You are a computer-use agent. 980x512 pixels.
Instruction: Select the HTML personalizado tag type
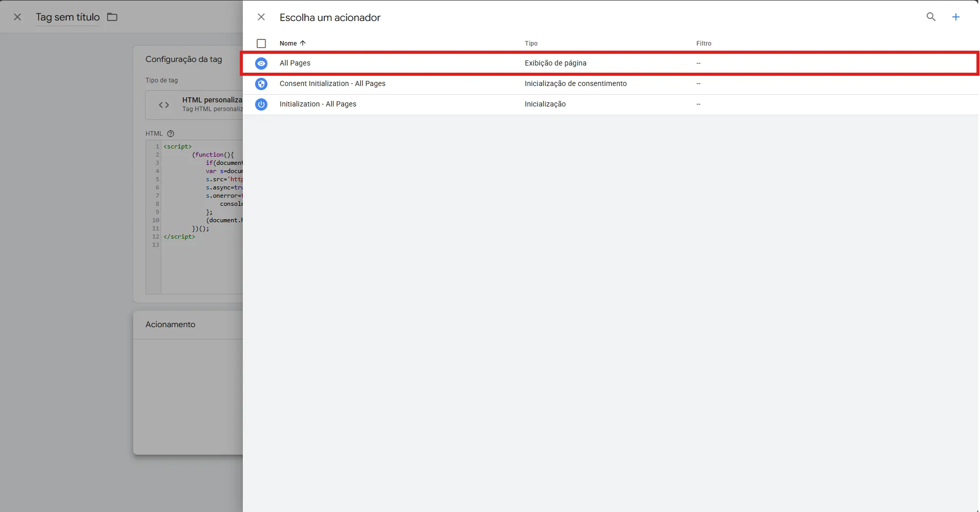[x=195, y=104]
